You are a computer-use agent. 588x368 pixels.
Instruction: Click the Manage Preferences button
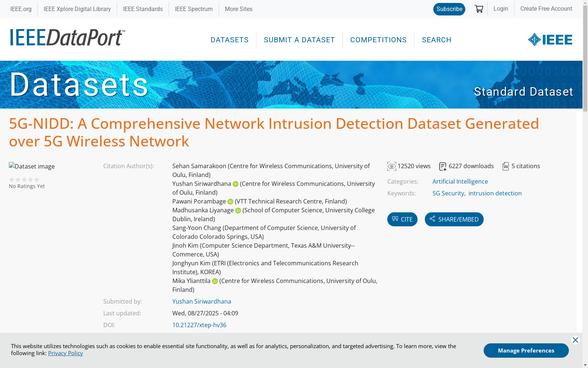coord(526,350)
